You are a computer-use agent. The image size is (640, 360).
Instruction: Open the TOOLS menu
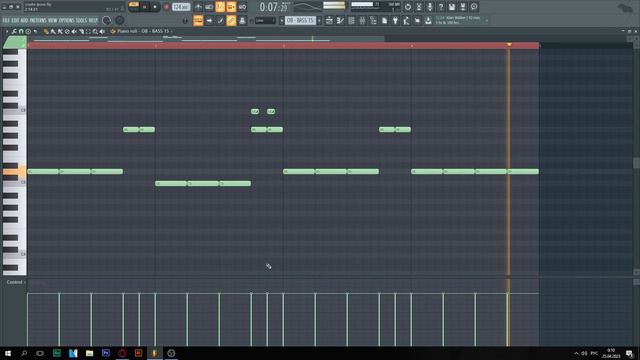(x=82, y=20)
